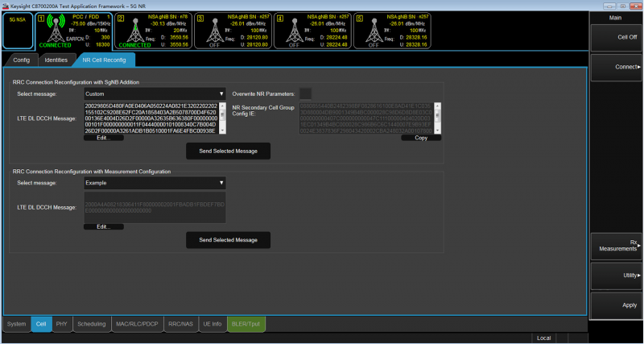The height and width of the screenshot is (344, 644).
Task: Select the cell 4 n257 tower icon
Action: 294,31
